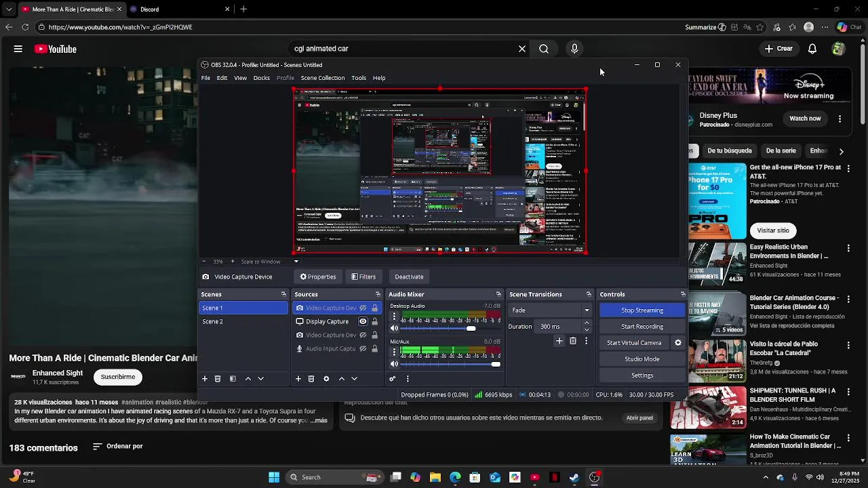Select Scene 2 in Scenes list
The image size is (868, 488).
point(243,321)
